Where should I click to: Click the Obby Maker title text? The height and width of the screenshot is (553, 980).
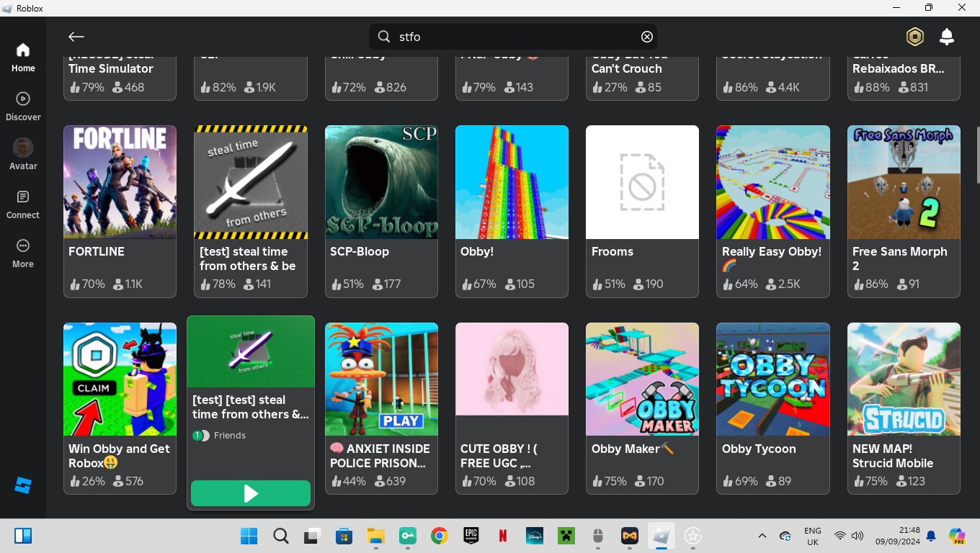click(633, 449)
